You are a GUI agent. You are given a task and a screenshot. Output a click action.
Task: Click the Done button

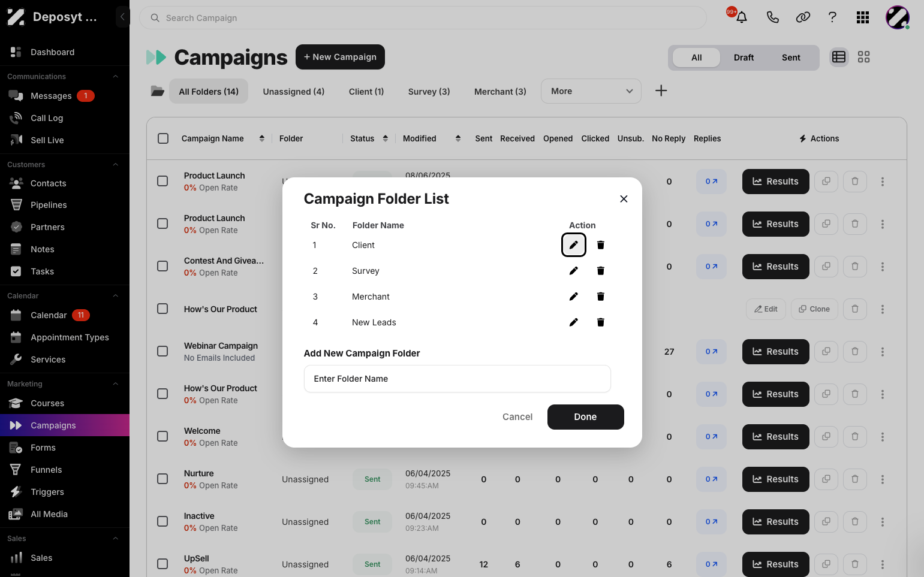click(585, 417)
